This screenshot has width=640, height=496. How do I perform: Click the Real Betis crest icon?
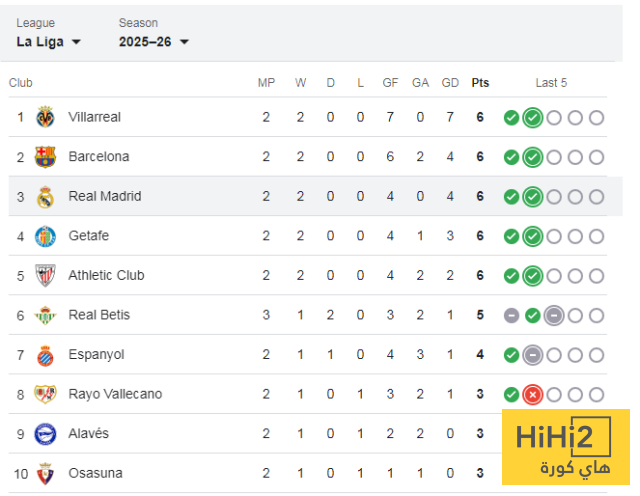45,315
